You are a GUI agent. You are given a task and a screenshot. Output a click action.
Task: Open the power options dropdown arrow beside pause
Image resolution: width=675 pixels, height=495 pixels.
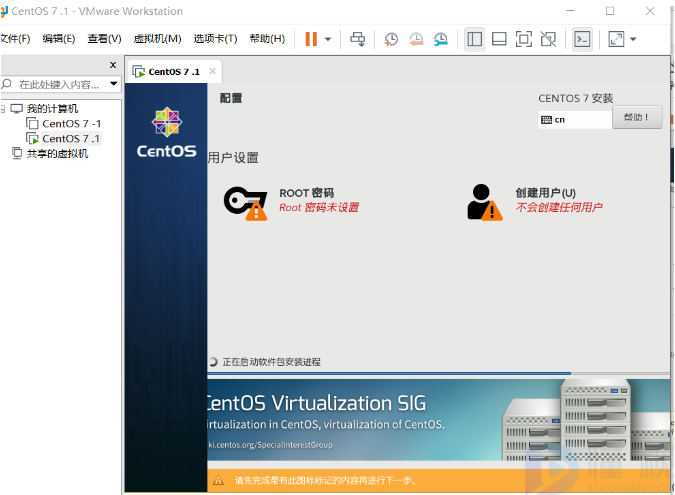[328, 39]
